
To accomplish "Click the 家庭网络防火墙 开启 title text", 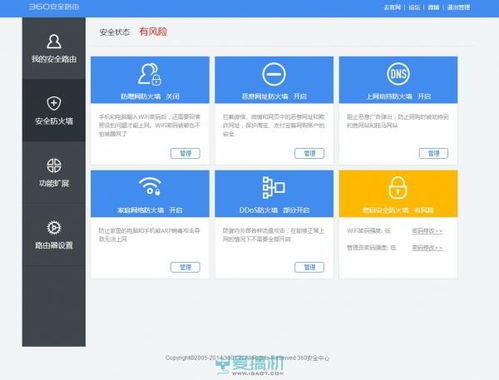I will pyautogui.click(x=150, y=210).
